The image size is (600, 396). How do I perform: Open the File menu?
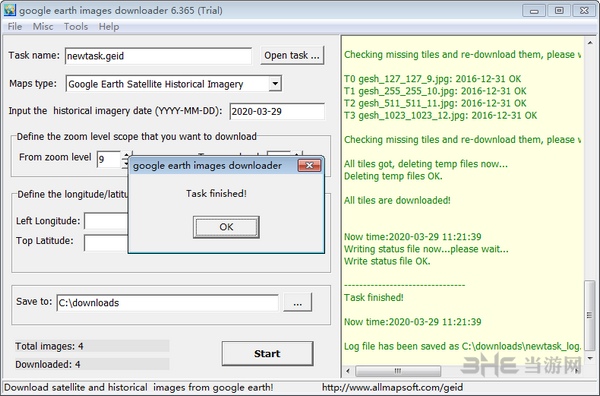click(x=15, y=26)
